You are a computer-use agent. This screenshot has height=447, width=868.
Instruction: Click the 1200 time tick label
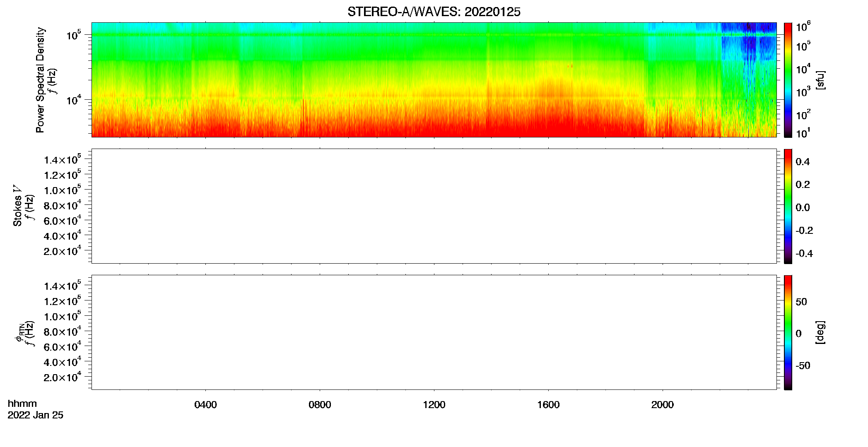point(434,405)
